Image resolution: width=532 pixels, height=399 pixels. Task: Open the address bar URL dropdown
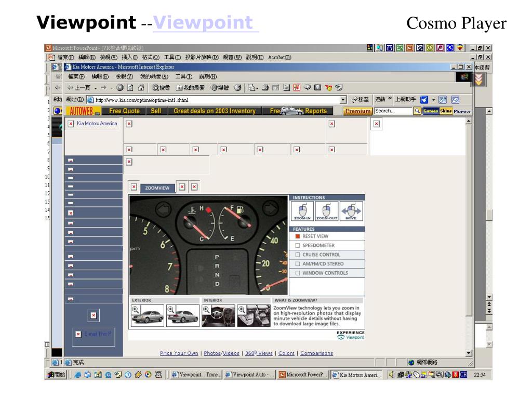click(x=343, y=100)
